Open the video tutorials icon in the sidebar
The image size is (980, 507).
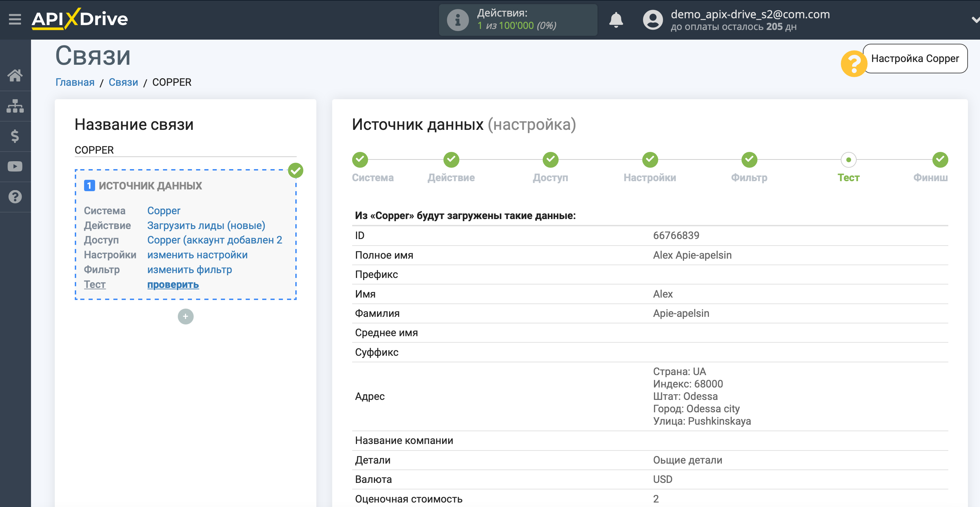click(x=15, y=167)
